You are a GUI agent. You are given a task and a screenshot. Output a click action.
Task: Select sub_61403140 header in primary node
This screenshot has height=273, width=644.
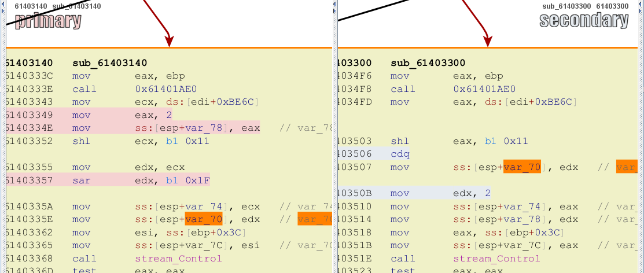coord(110,62)
